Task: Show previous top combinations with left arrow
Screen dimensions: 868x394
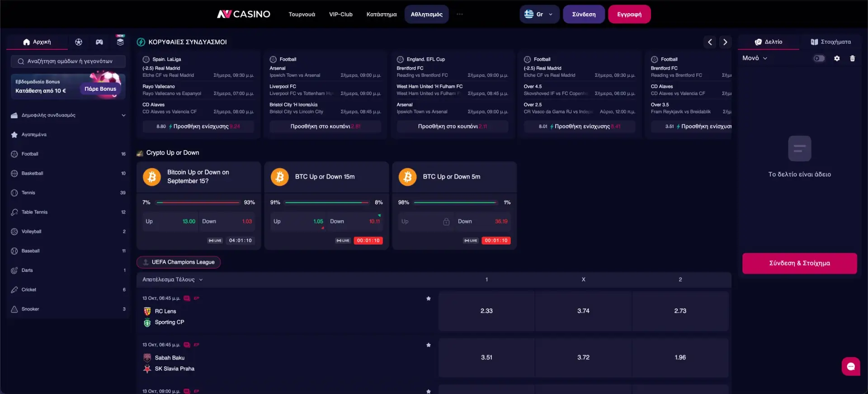Action: pyautogui.click(x=710, y=42)
